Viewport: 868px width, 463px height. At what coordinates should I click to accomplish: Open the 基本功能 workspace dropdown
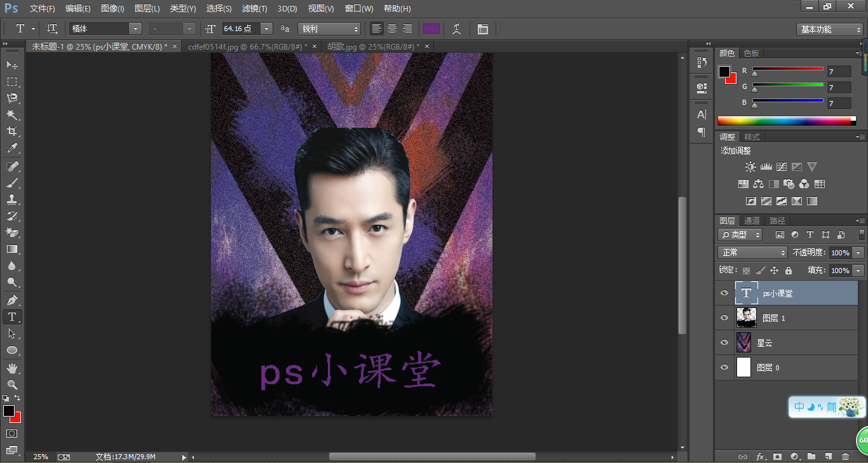(x=829, y=29)
